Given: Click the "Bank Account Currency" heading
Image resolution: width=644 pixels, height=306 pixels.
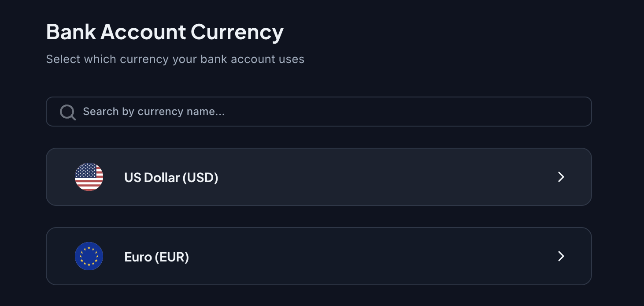Looking at the screenshot, I should 165,32.
